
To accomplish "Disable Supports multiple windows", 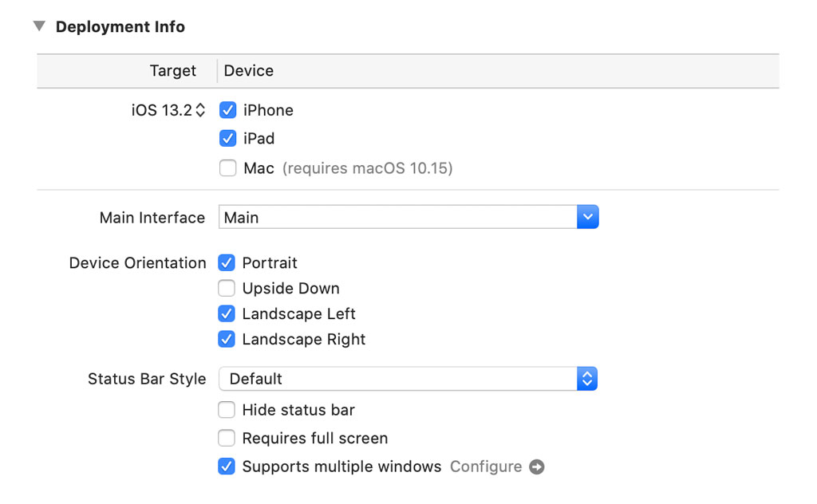I will (227, 467).
